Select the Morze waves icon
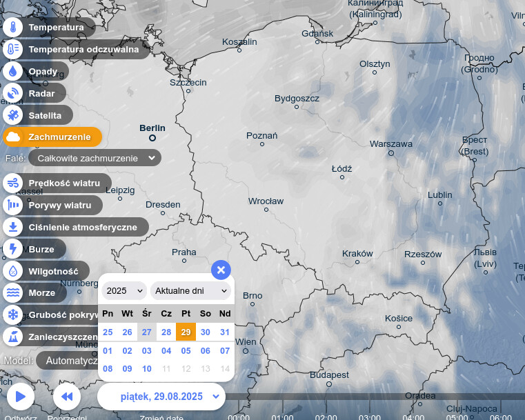The image size is (525, 420). pos(13,293)
